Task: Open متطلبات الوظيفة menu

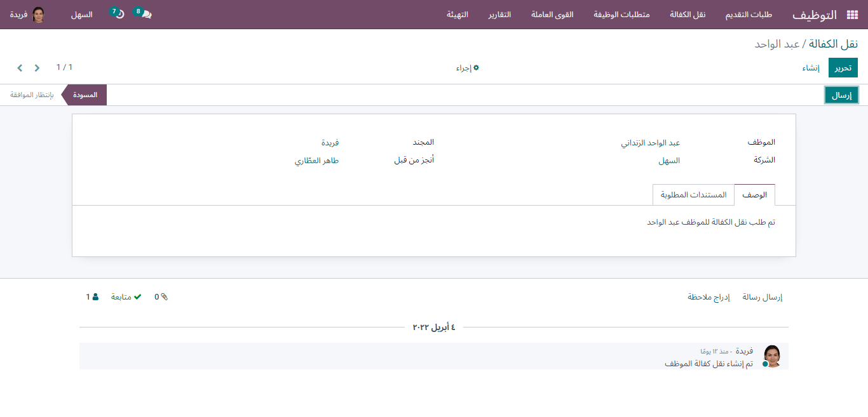Action: [x=621, y=15]
